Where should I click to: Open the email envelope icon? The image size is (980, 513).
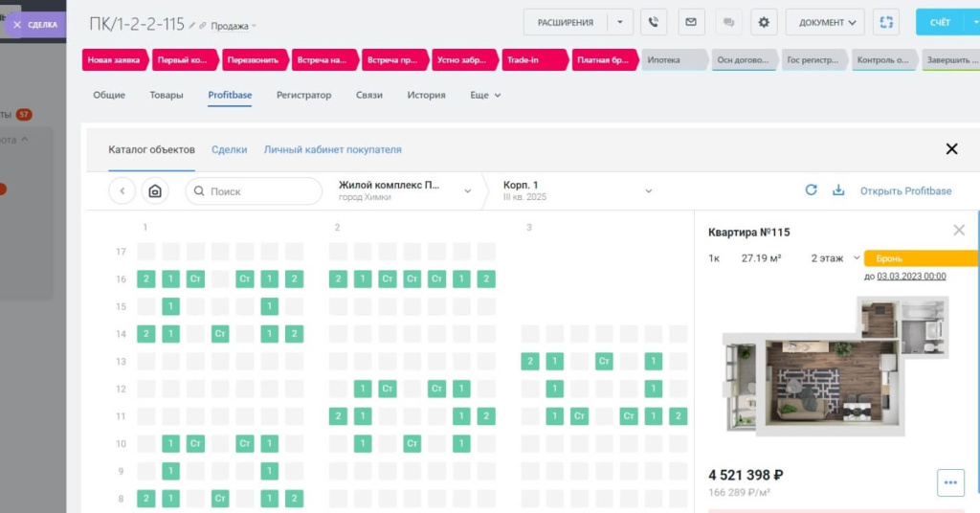click(692, 22)
